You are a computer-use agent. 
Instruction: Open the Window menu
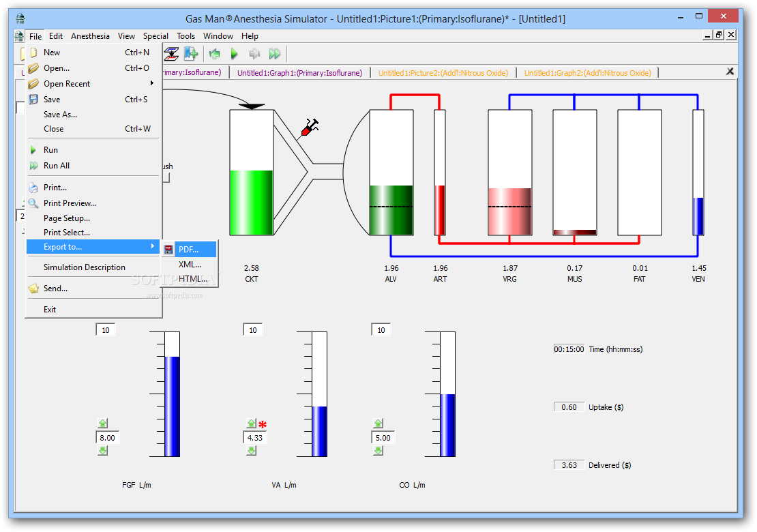(x=218, y=35)
